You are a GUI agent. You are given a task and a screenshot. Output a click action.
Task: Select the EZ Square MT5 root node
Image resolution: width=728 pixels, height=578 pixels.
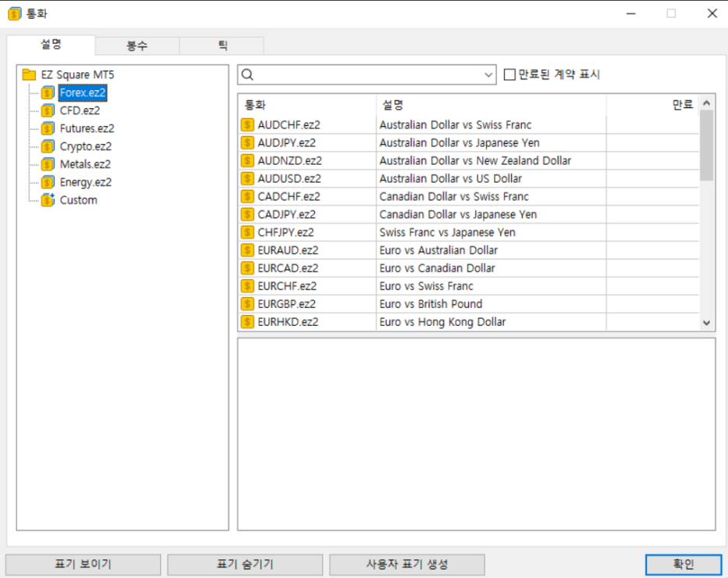click(78, 75)
